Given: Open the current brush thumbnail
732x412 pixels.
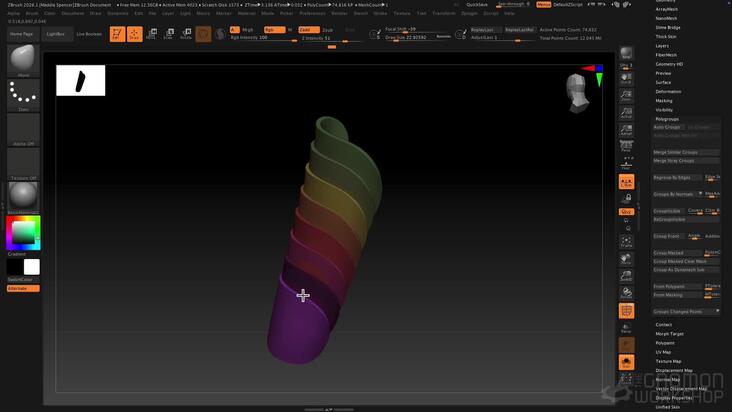Looking at the screenshot, I should (23, 61).
